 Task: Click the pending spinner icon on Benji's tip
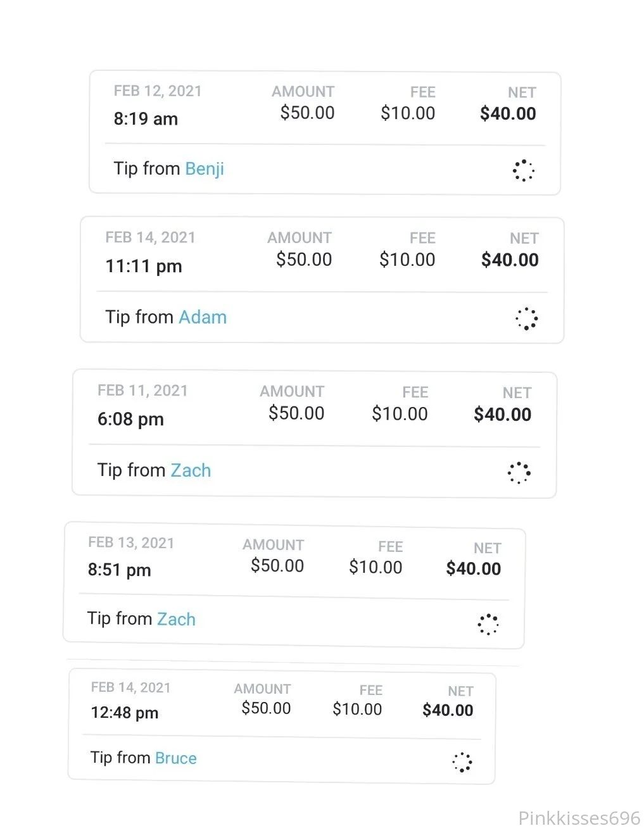tap(523, 170)
